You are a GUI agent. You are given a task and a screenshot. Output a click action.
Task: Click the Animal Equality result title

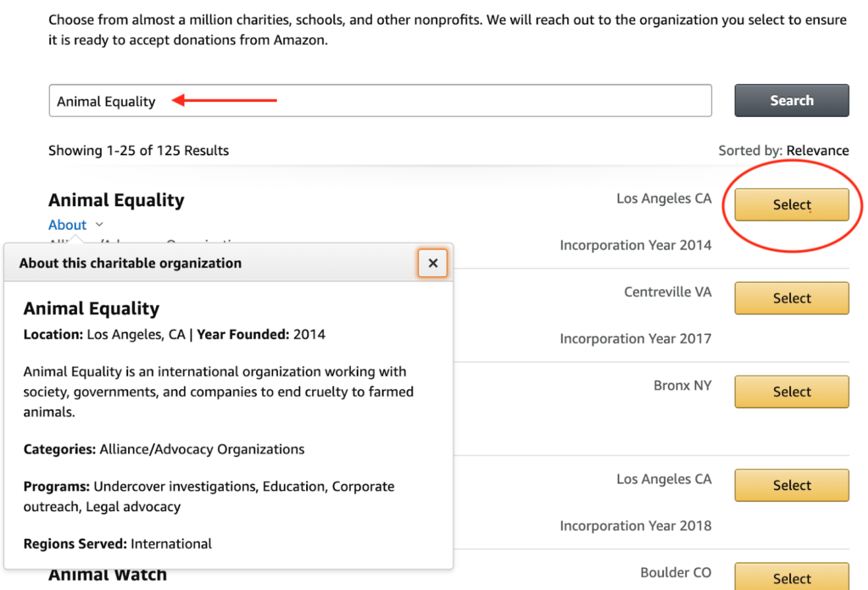(116, 200)
